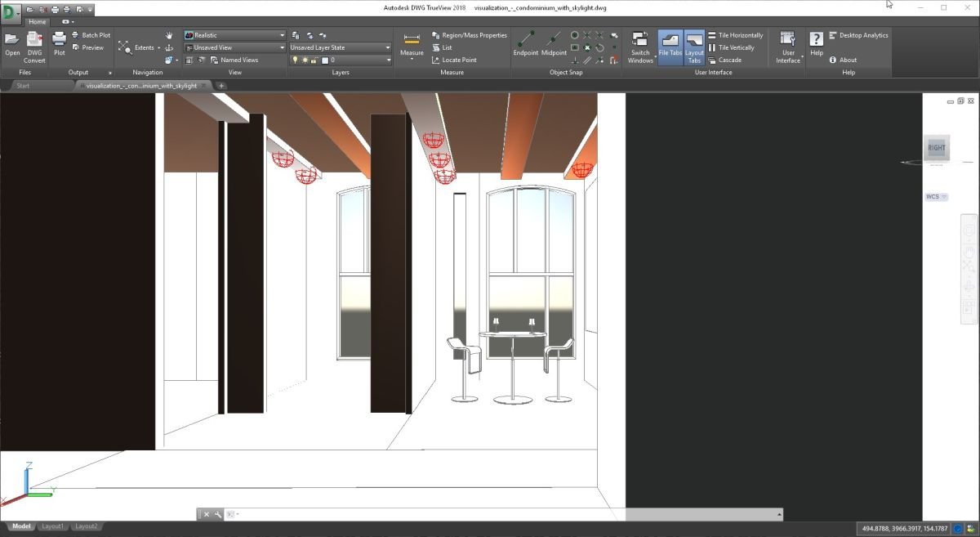Open the Switch Windows icon
The width and height of the screenshot is (980, 537).
click(639, 47)
